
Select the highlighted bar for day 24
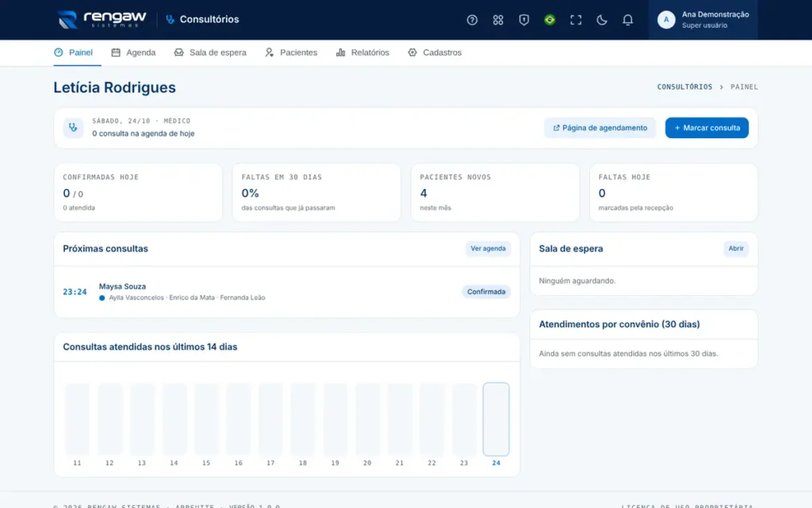click(496, 419)
